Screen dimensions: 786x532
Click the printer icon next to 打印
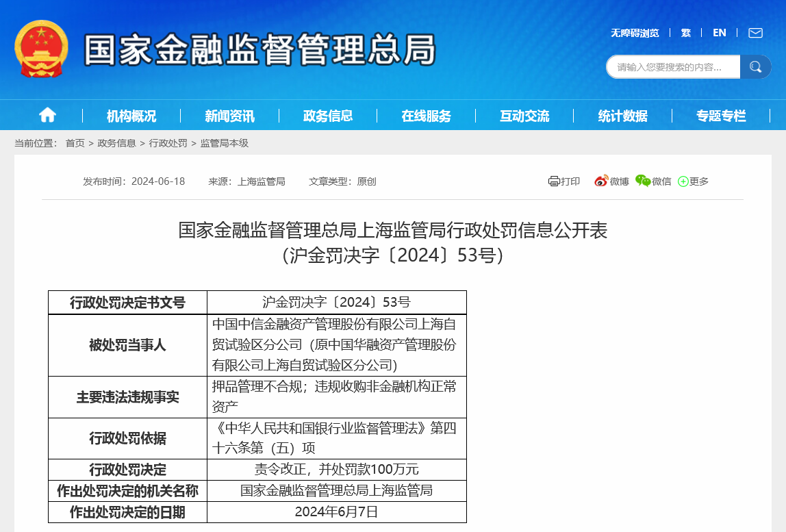coord(553,181)
